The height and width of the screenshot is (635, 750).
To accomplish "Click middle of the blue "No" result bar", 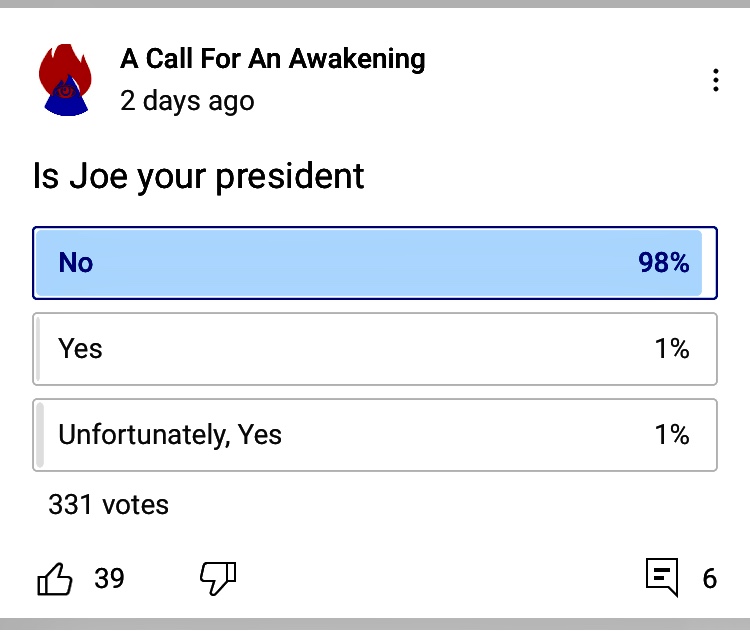I will point(368,263).
